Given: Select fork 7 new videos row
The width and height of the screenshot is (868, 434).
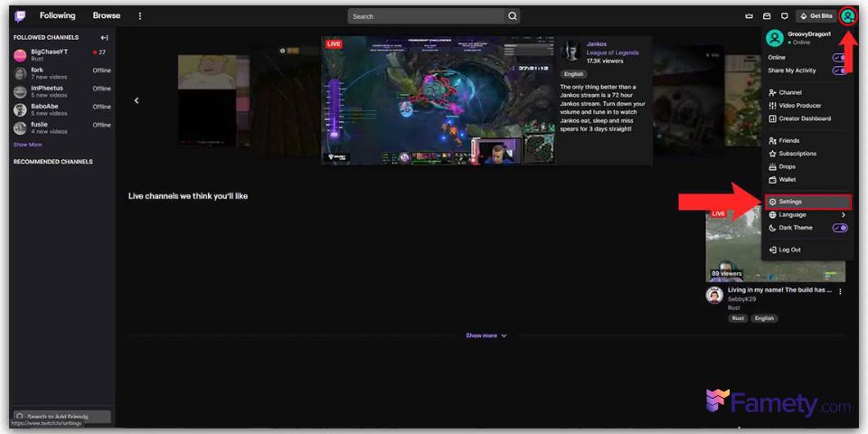Looking at the screenshot, I should (x=62, y=73).
